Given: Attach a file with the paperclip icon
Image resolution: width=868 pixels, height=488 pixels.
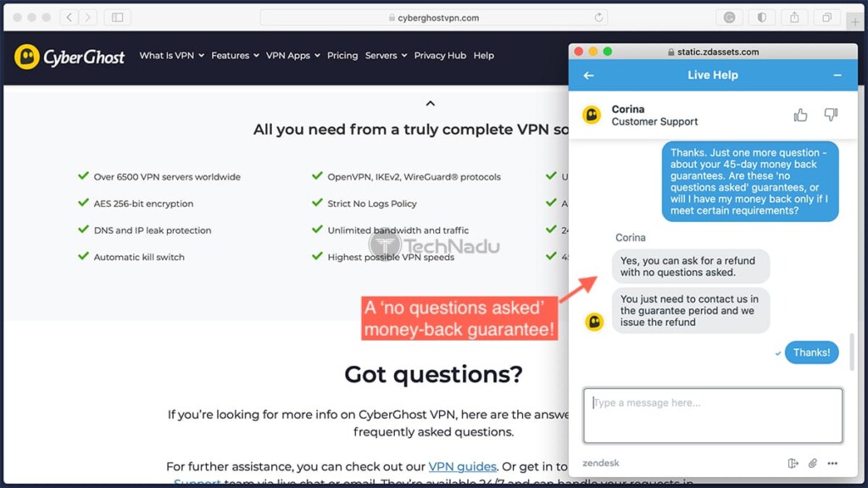Looking at the screenshot, I should coord(813,463).
